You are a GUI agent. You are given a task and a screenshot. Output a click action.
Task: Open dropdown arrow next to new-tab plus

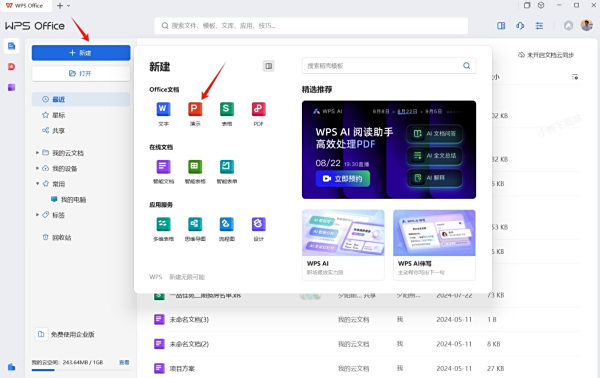click(x=68, y=6)
